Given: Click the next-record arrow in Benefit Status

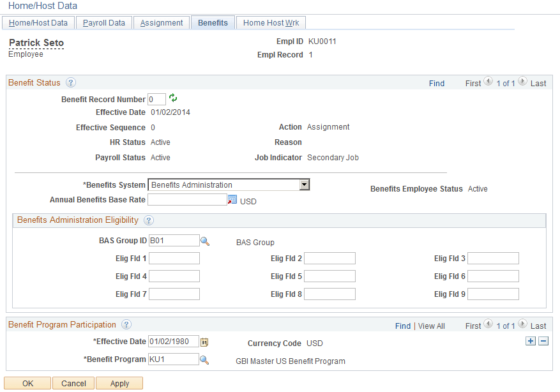Looking at the screenshot, I should pyautogui.click(x=522, y=81).
